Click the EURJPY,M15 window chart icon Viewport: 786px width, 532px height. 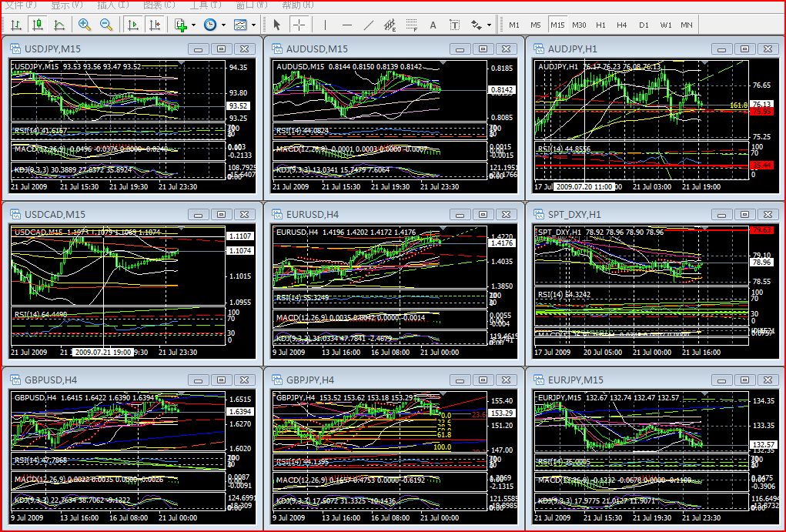(539, 380)
